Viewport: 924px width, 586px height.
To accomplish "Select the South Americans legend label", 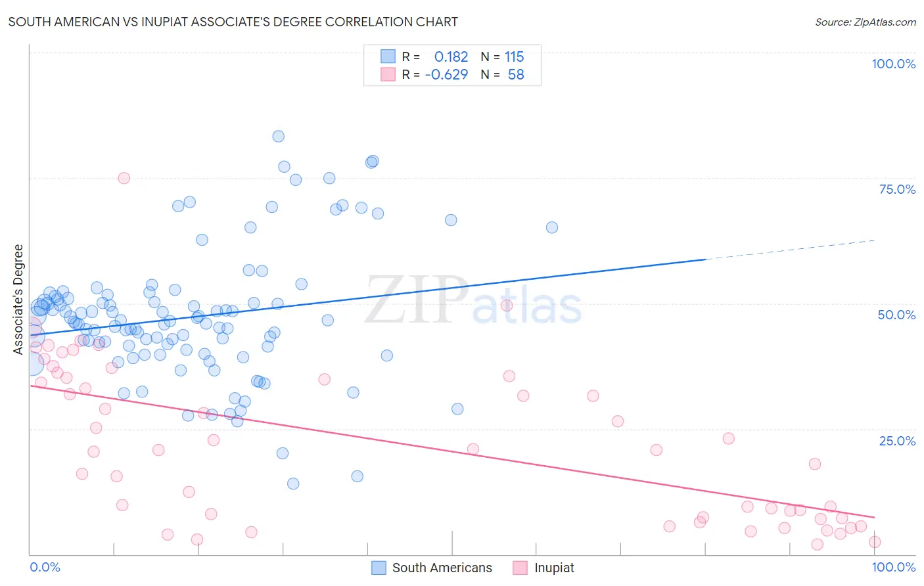I will [442, 568].
